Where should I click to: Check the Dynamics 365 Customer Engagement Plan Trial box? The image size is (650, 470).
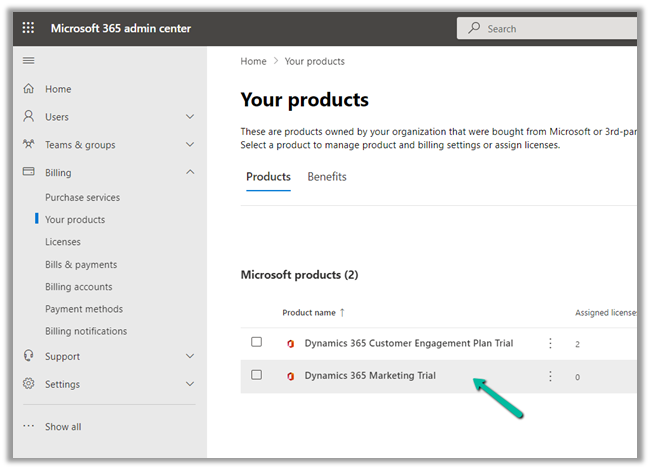pos(257,342)
